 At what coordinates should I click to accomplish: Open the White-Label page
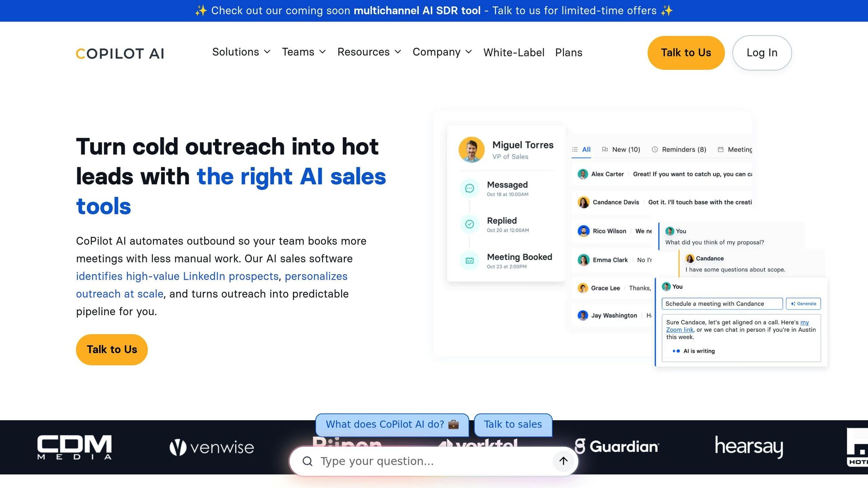(514, 53)
